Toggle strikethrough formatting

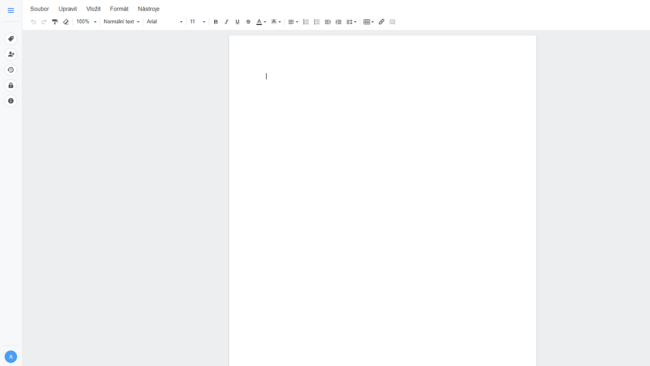(x=248, y=22)
